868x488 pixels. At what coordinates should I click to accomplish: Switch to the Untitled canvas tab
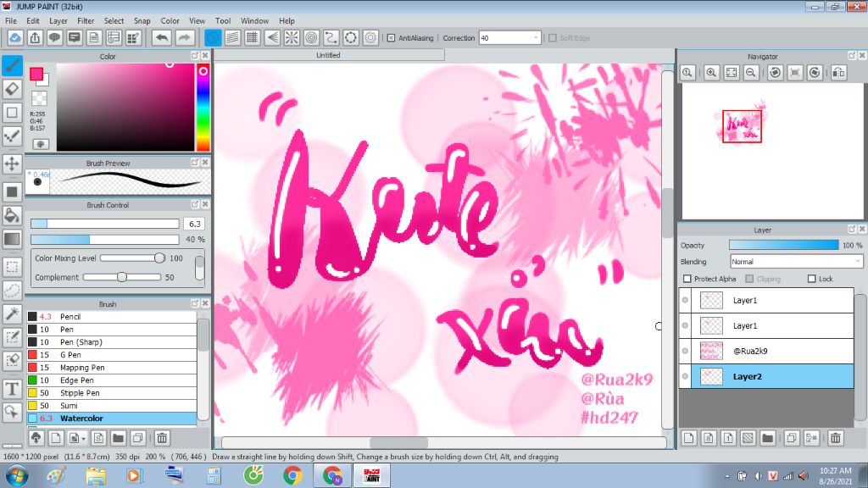(x=329, y=55)
